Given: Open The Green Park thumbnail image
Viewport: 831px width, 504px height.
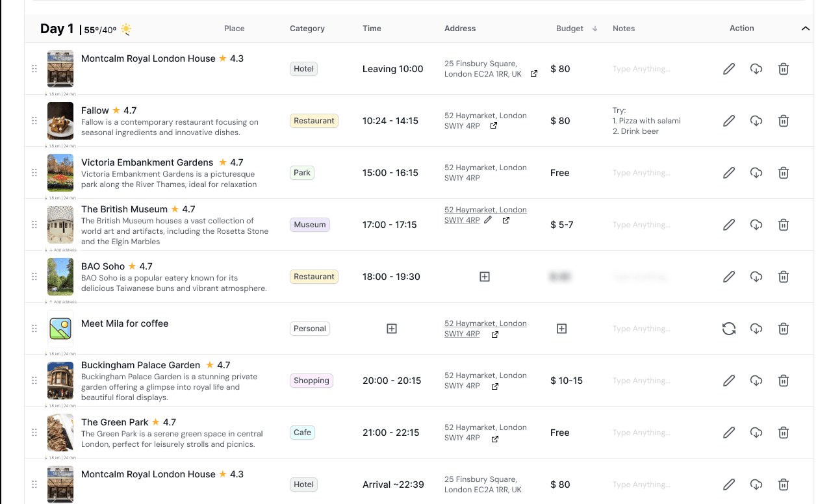Looking at the screenshot, I should coord(60,433).
